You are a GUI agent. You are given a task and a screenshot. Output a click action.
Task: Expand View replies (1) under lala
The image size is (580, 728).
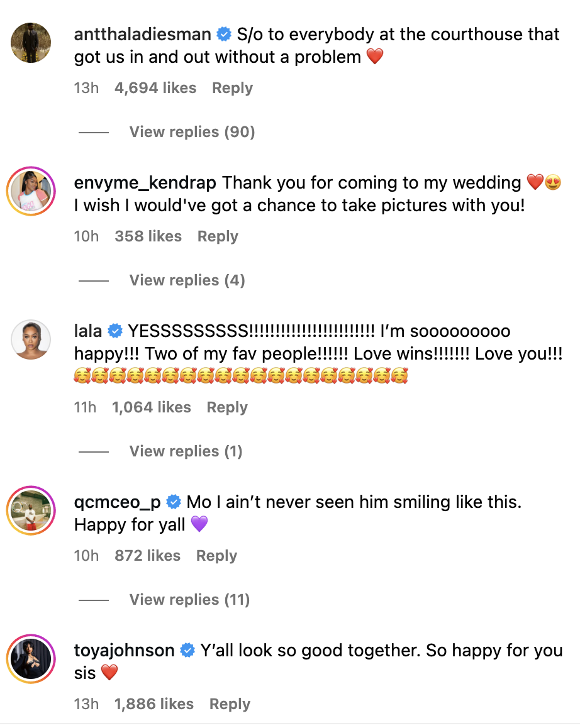(186, 451)
